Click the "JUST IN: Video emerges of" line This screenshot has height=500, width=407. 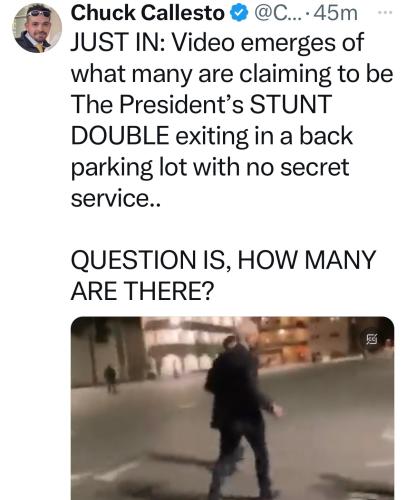217,42
